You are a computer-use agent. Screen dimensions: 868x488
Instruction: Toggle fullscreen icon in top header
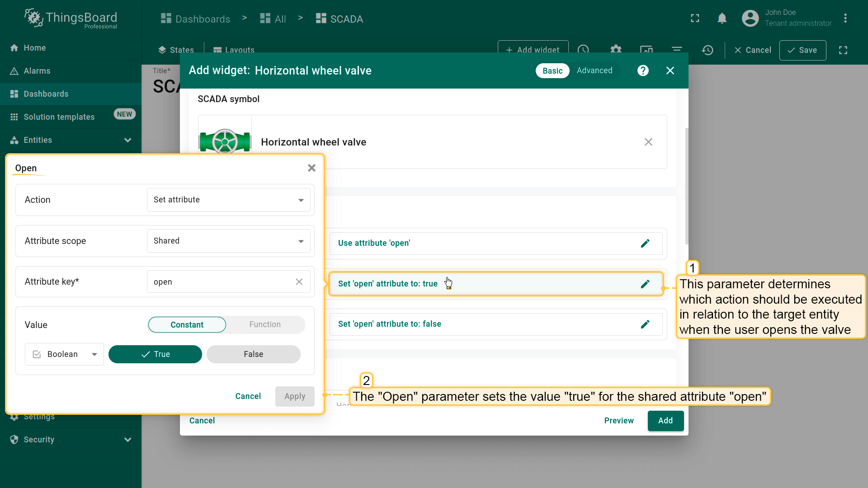695,19
